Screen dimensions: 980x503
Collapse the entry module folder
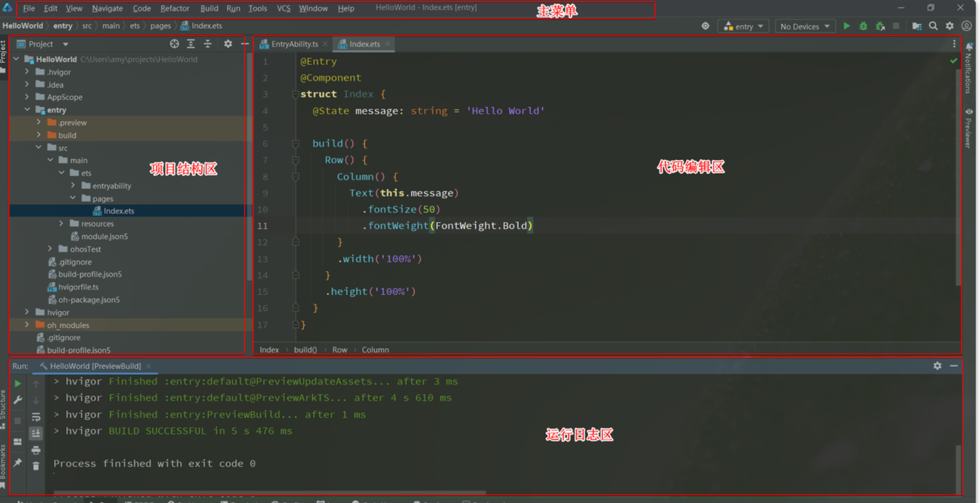[x=27, y=109]
